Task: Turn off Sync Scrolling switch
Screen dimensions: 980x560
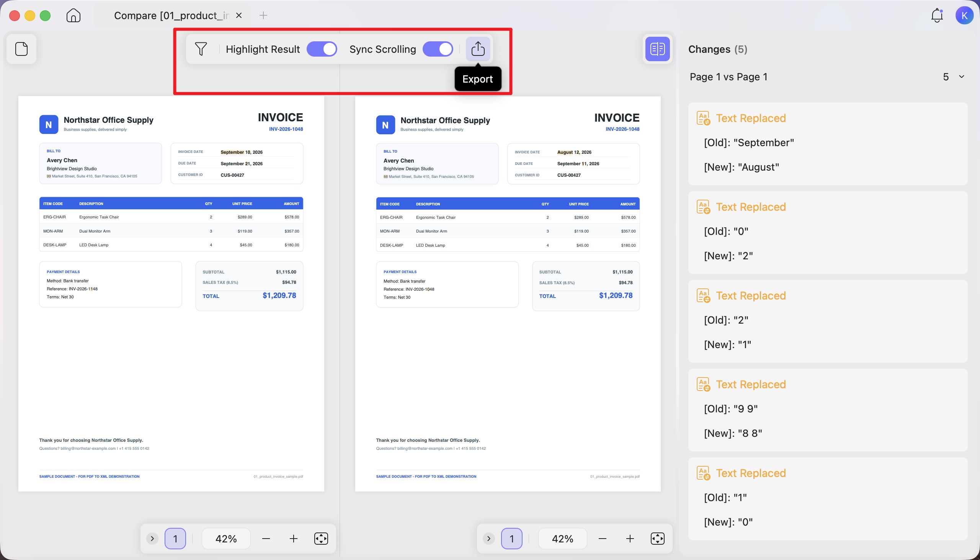Action: pyautogui.click(x=438, y=49)
